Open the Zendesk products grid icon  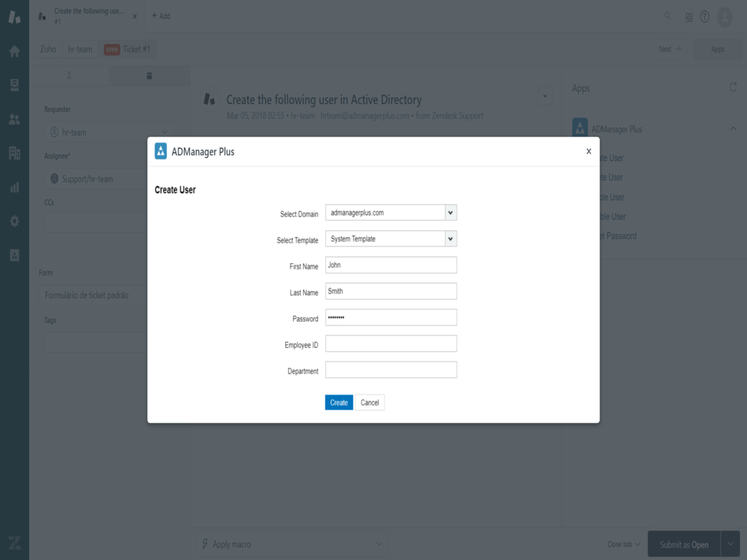coord(689,17)
